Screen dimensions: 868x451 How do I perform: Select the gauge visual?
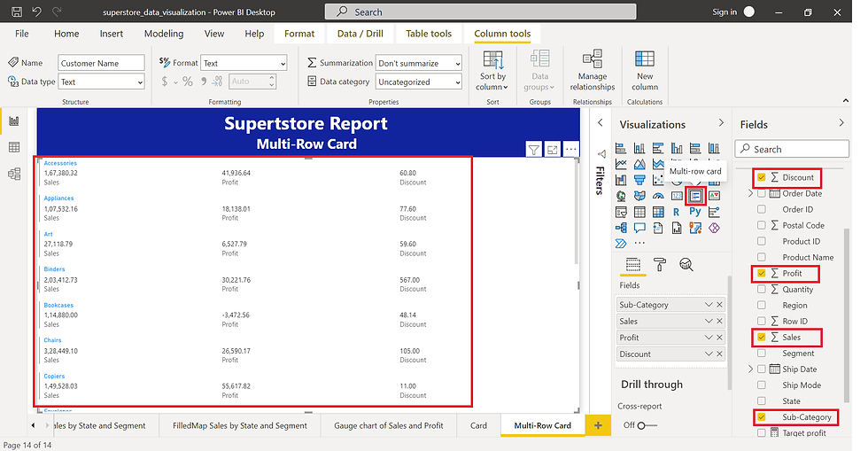point(658,196)
